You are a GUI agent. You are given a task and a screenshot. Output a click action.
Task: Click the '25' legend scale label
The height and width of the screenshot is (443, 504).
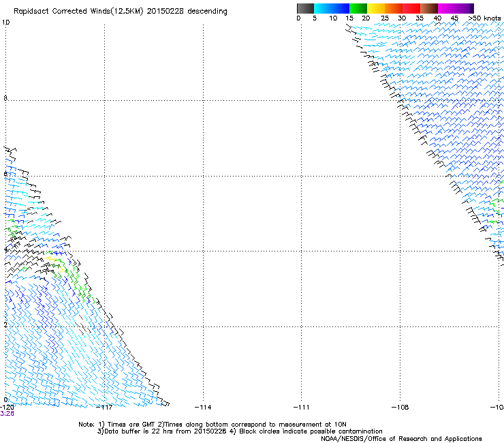tap(385, 18)
